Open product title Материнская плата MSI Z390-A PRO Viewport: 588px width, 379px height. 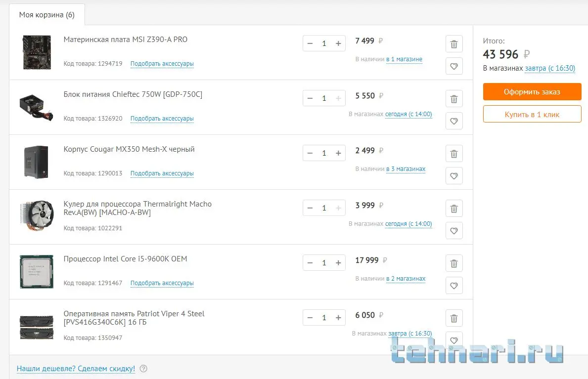point(125,40)
